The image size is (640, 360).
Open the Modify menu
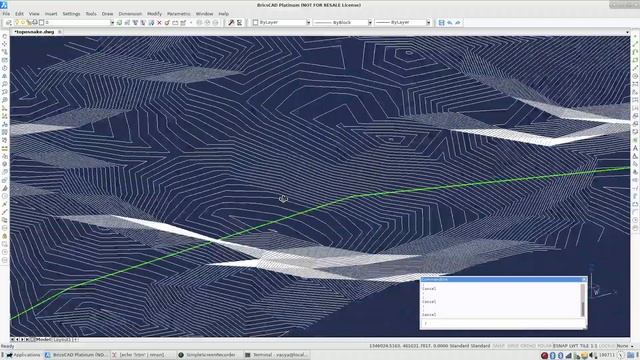(154, 13)
